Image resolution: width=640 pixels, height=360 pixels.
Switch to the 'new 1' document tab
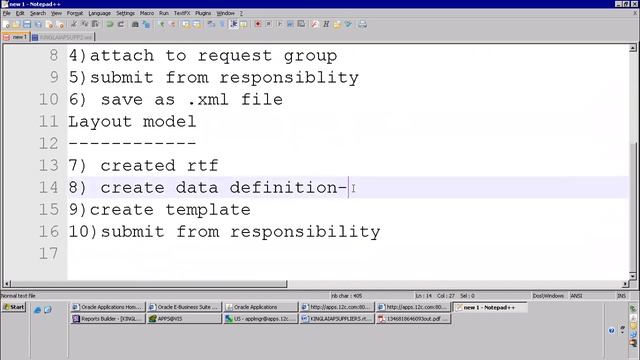coord(15,37)
